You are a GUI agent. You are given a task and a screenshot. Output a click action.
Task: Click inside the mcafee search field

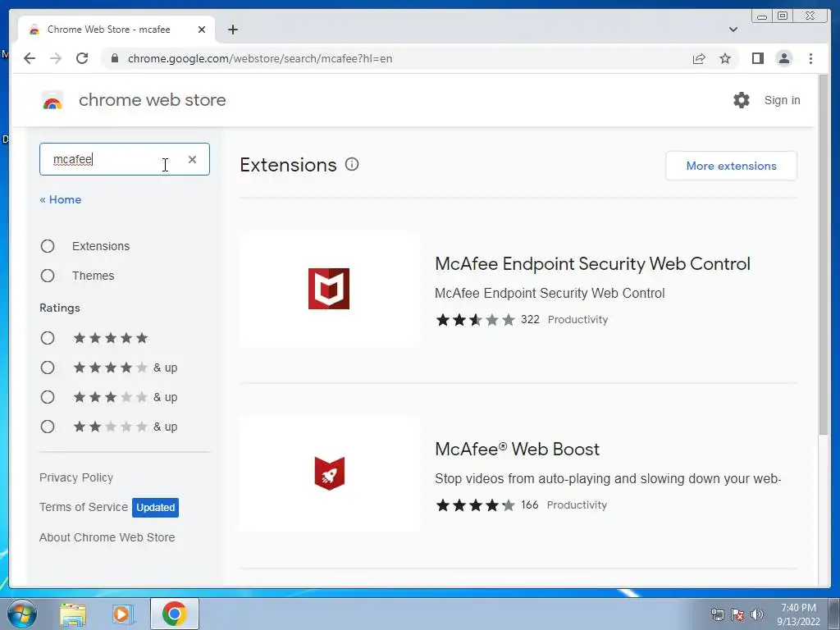[x=125, y=159]
